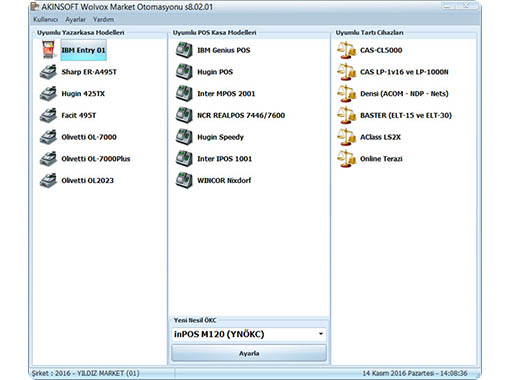This screenshot has width=510, height=380.
Task: Pick the NCR REALPOS 7446/7600 icon
Action: click(x=184, y=115)
